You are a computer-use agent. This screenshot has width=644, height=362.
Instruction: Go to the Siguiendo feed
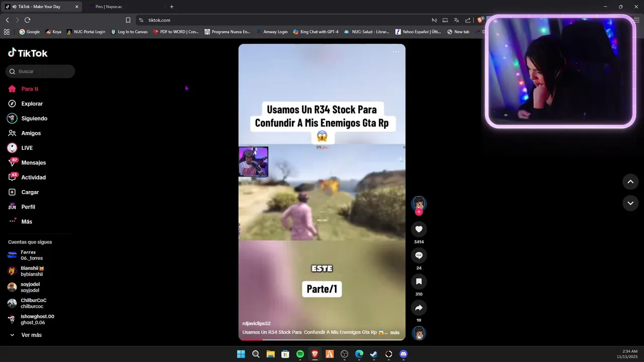pos(27,118)
